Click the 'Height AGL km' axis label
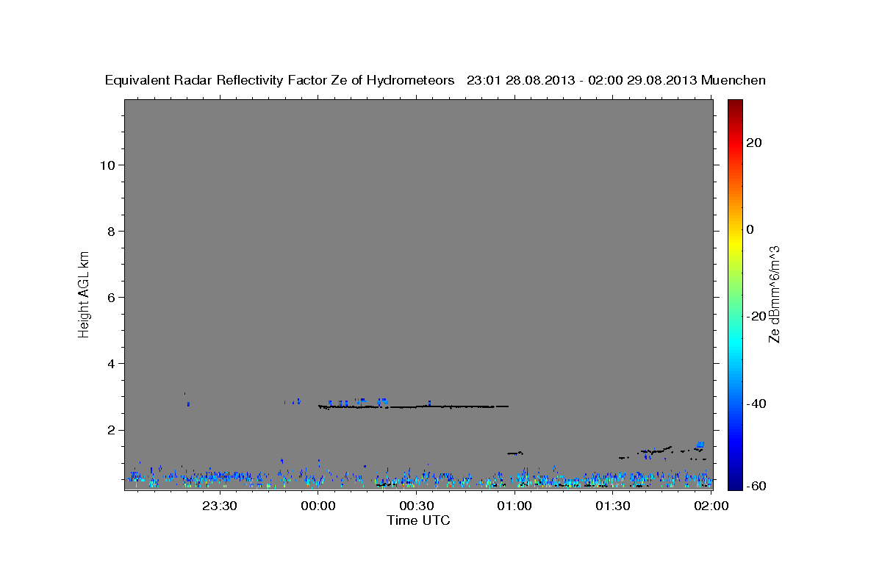 pyautogui.click(x=84, y=293)
